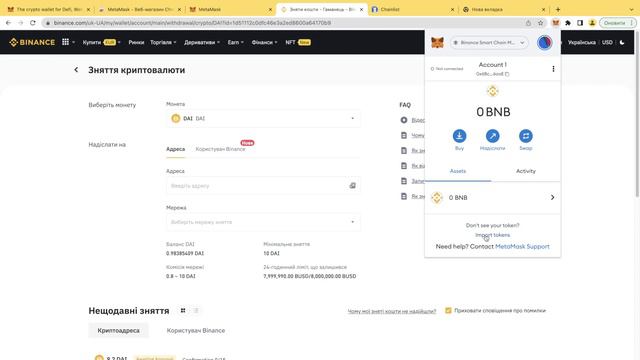The image size is (640, 360).
Task: Click Import tokens link
Action: (492, 235)
